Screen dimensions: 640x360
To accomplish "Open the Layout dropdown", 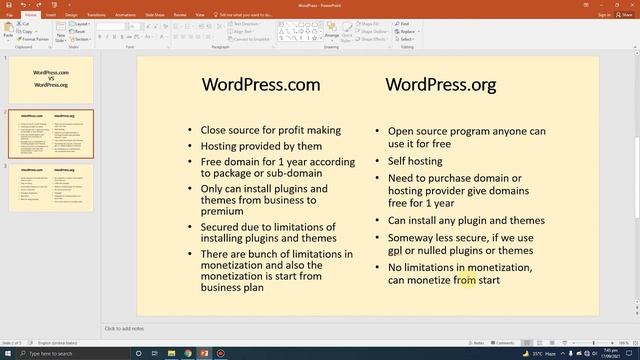I will point(79,24).
